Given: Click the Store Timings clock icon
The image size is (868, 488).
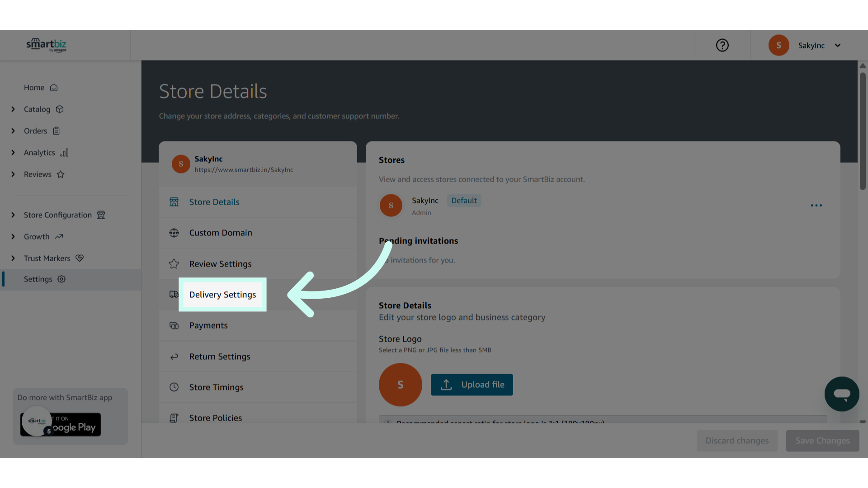Looking at the screenshot, I should coord(174,387).
